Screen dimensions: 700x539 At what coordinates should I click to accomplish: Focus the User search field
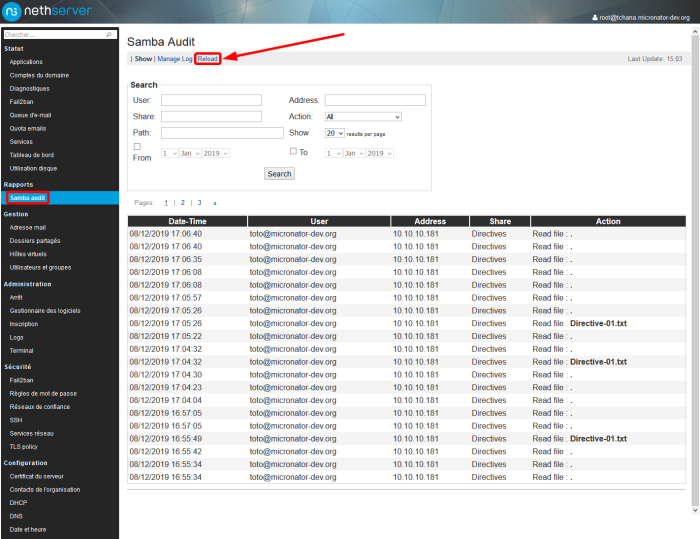click(x=211, y=100)
